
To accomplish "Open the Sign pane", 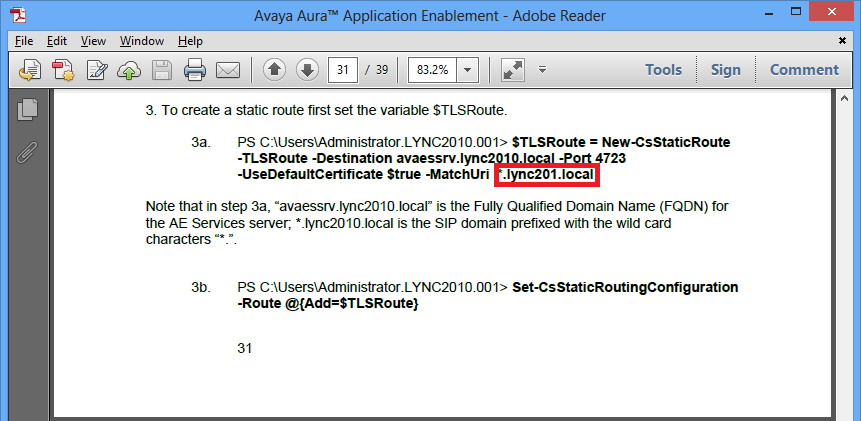I will [x=725, y=70].
